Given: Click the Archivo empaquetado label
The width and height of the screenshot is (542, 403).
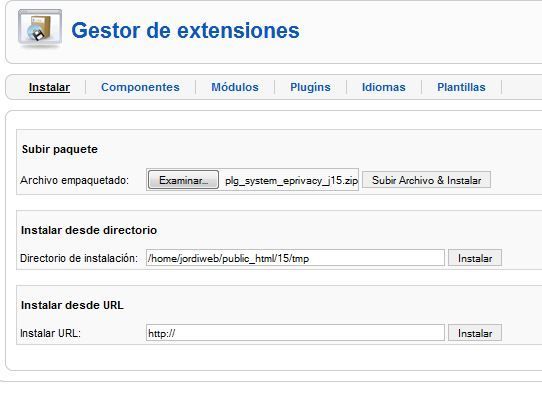Looking at the screenshot, I should pos(74,180).
